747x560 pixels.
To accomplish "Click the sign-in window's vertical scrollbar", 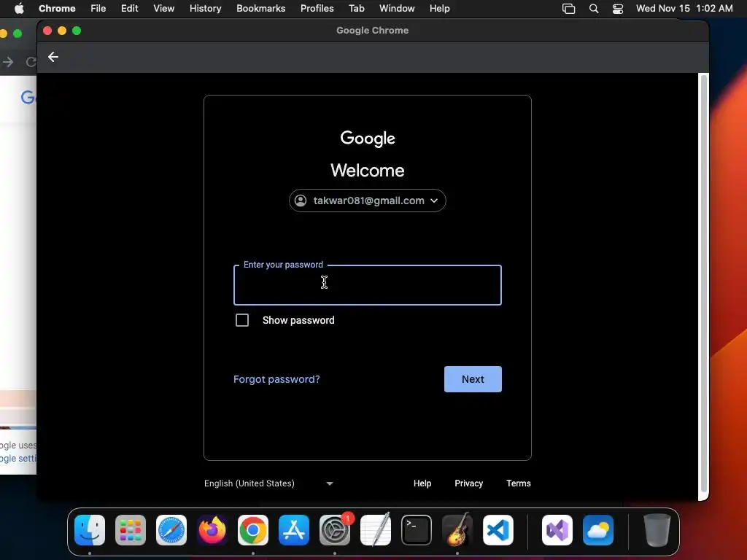I will [x=704, y=284].
